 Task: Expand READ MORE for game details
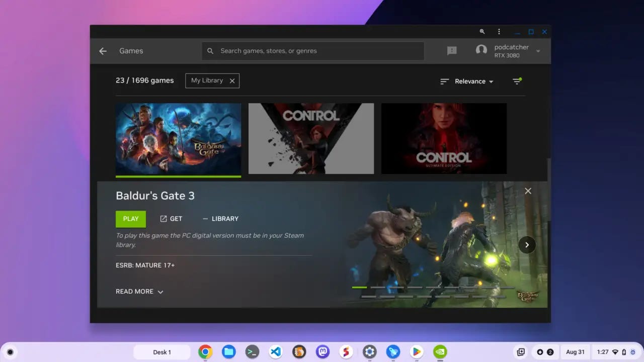tap(139, 292)
